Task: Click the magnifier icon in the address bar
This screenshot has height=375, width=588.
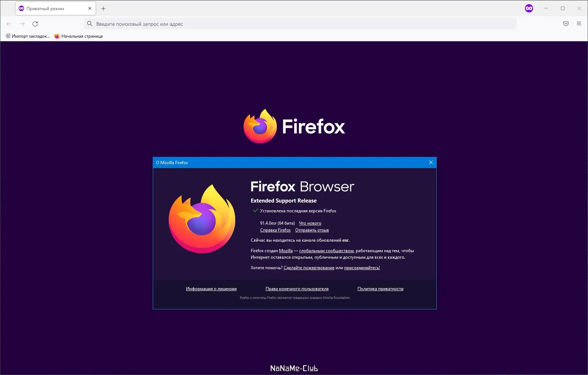Action: click(90, 24)
